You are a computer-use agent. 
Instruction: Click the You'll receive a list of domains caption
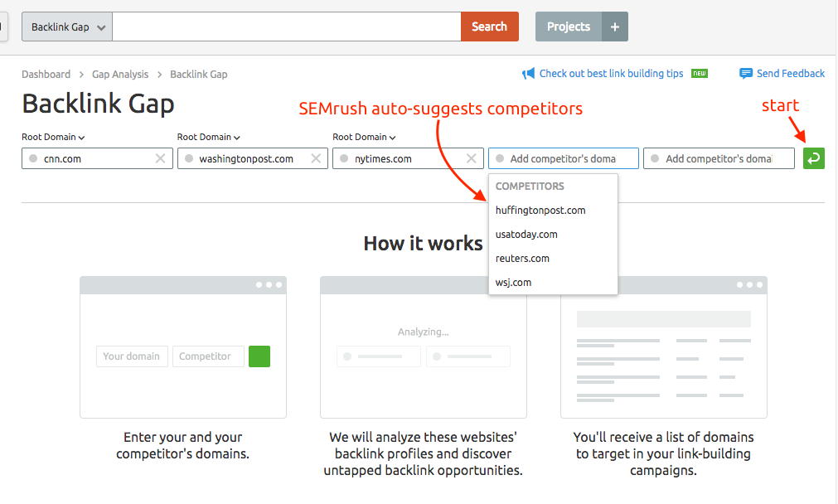pos(663,453)
